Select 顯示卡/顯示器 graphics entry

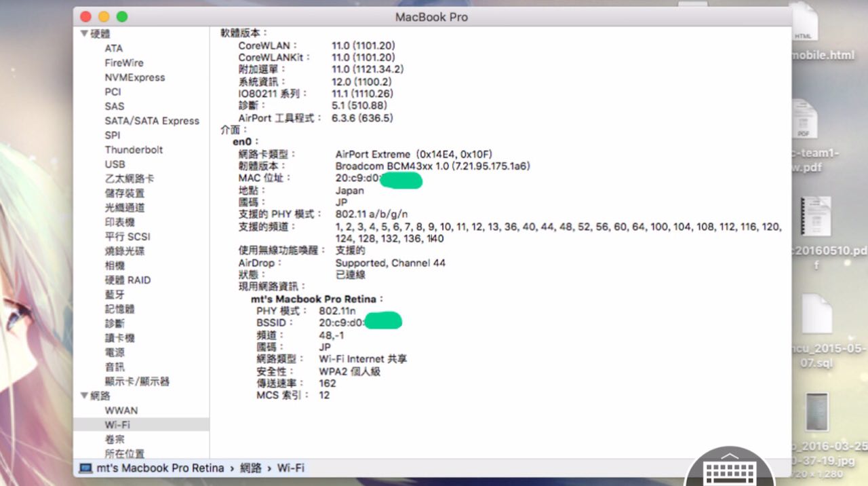[x=137, y=381]
